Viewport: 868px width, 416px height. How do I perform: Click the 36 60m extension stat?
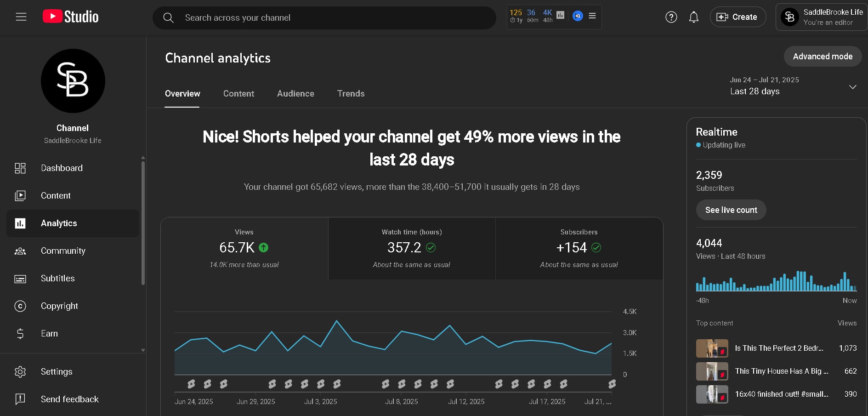(x=533, y=16)
